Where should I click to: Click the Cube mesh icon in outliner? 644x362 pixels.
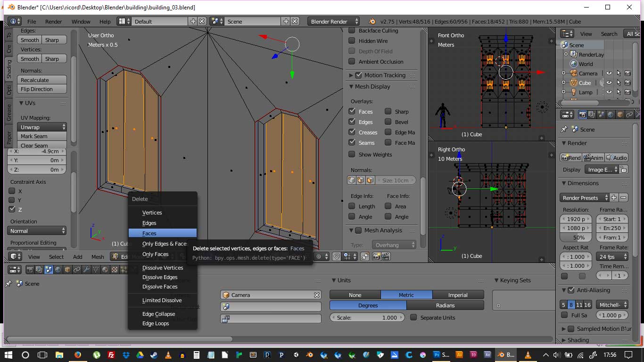(573, 83)
